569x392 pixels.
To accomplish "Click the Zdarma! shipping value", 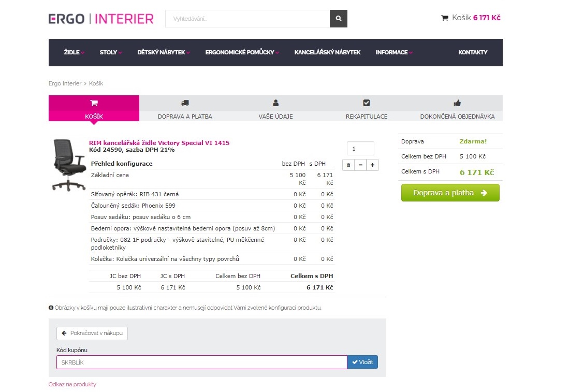I will 473,141.
